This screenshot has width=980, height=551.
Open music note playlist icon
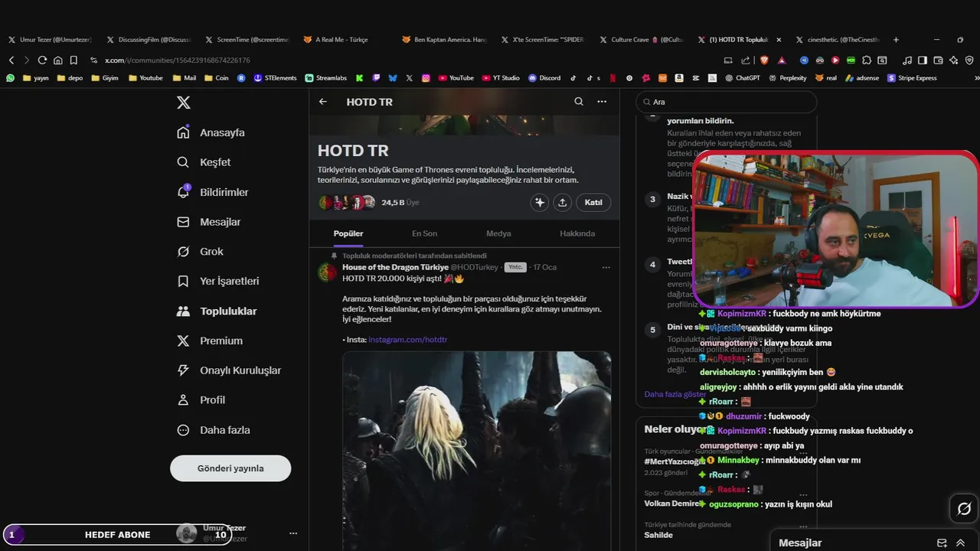(907, 60)
